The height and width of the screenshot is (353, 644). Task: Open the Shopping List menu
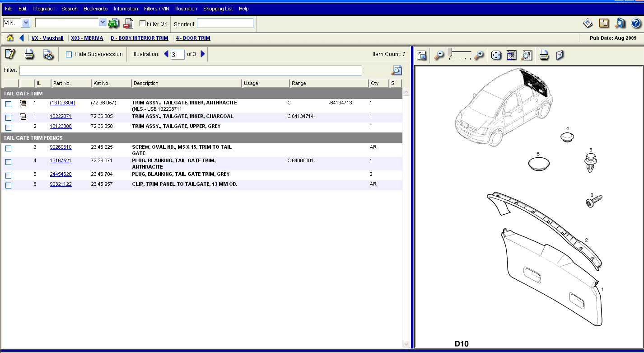coord(218,9)
